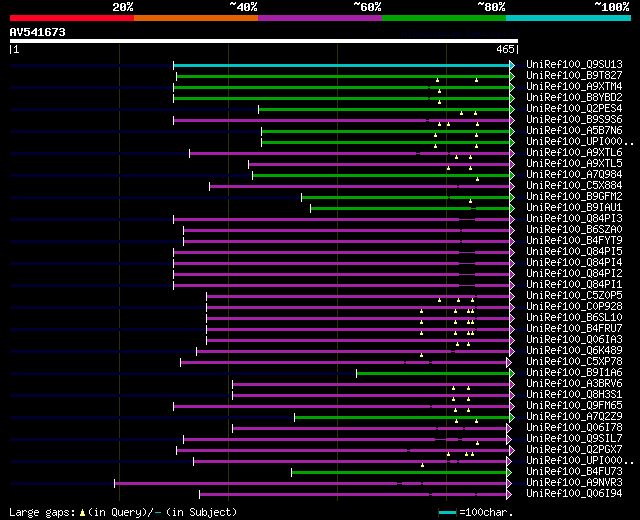This screenshot has height=520, width=640.
Task: Select the UniRef100_Q84PI4 label
Action: 574,262
